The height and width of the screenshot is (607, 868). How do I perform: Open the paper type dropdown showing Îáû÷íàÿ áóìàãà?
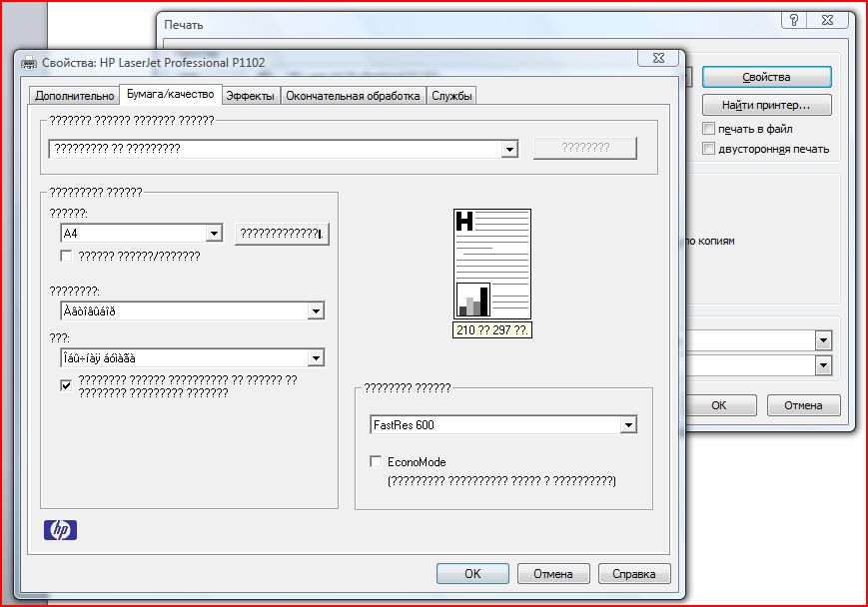click(x=316, y=358)
